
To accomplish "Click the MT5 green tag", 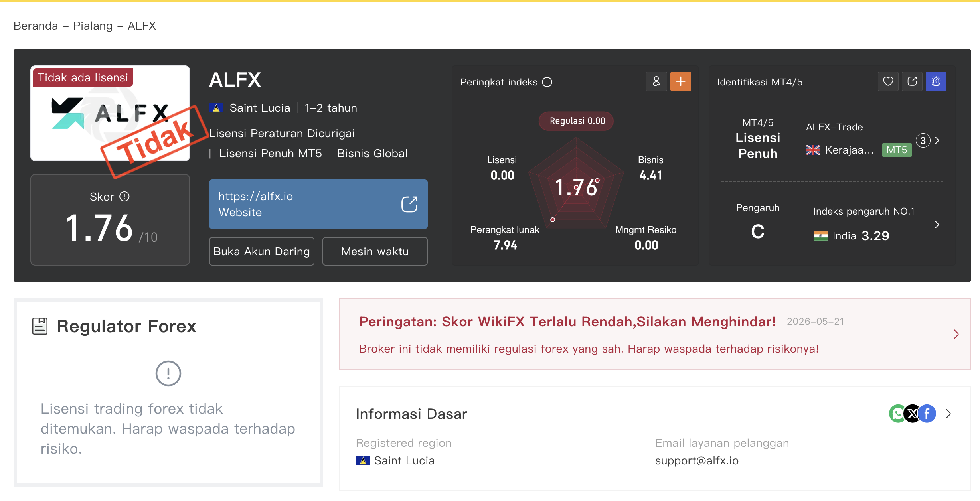I will (897, 150).
